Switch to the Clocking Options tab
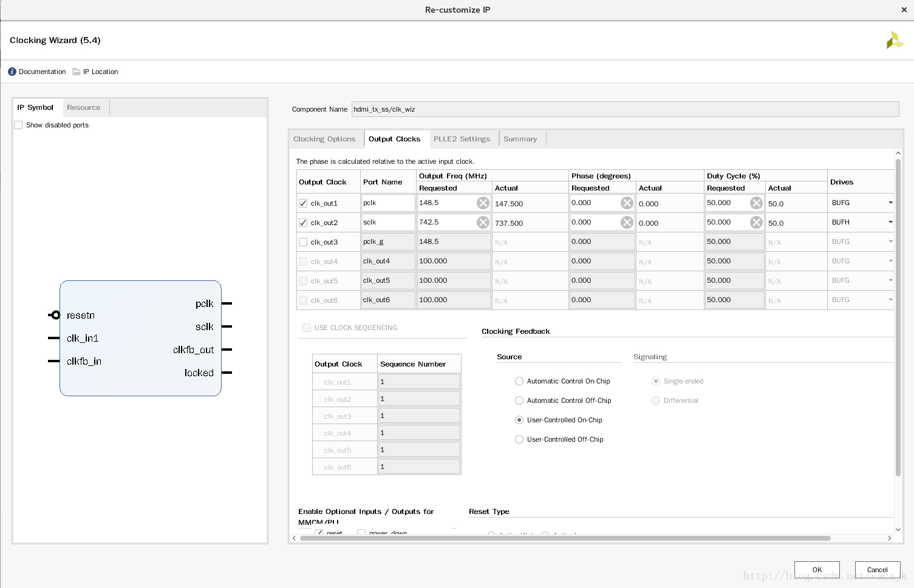 tap(324, 139)
